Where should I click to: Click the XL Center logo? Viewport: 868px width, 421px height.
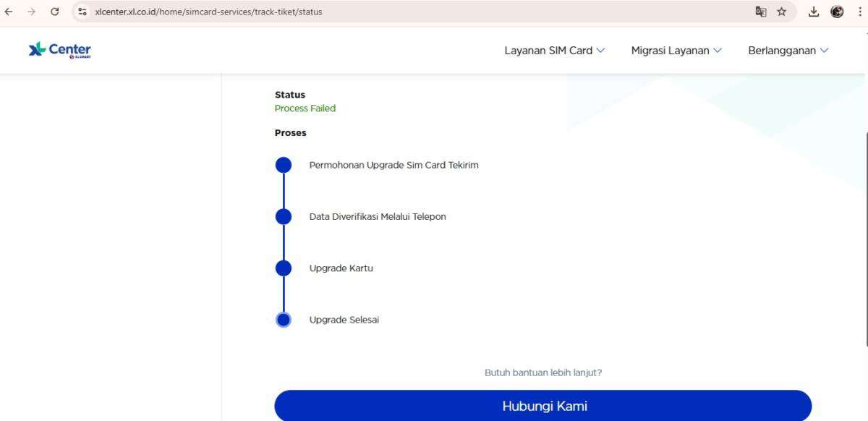(x=60, y=50)
